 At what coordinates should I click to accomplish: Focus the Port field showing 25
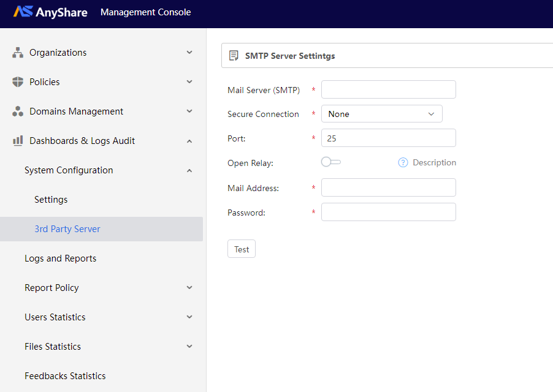coord(388,138)
